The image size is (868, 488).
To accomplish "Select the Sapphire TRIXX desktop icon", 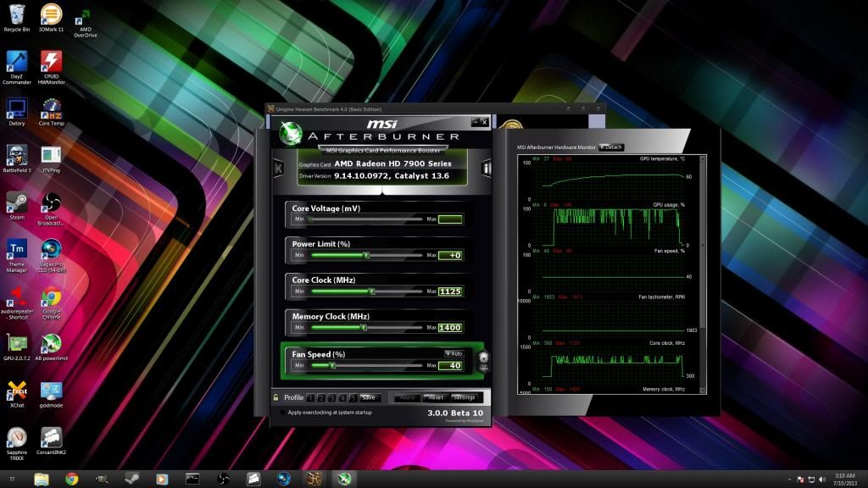I will coord(17,444).
